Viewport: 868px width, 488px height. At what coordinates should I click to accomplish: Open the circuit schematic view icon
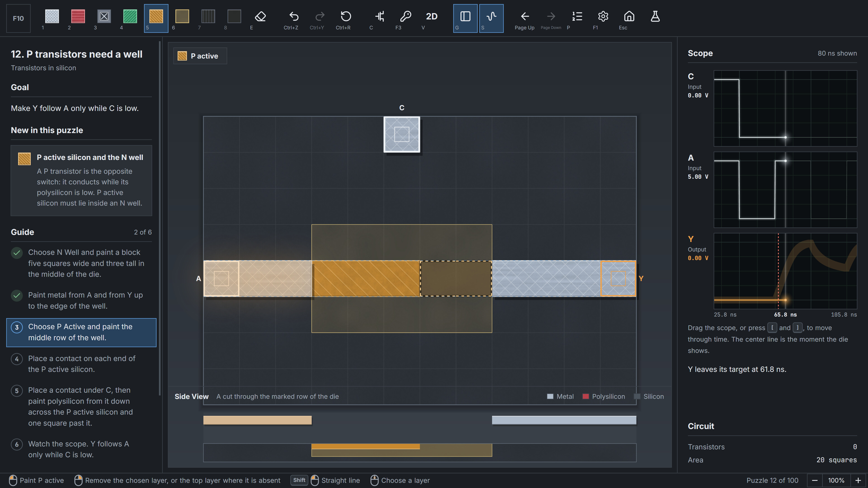[380, 18]
